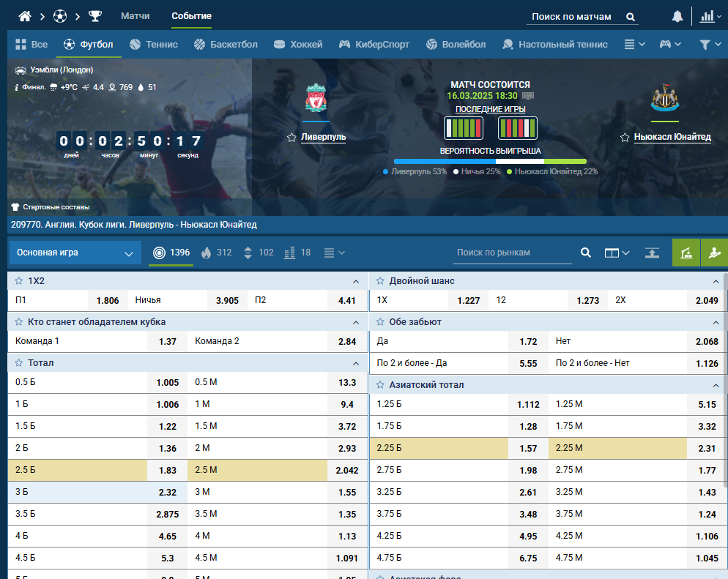Expand the market groups list dropdown

[334, 253]
